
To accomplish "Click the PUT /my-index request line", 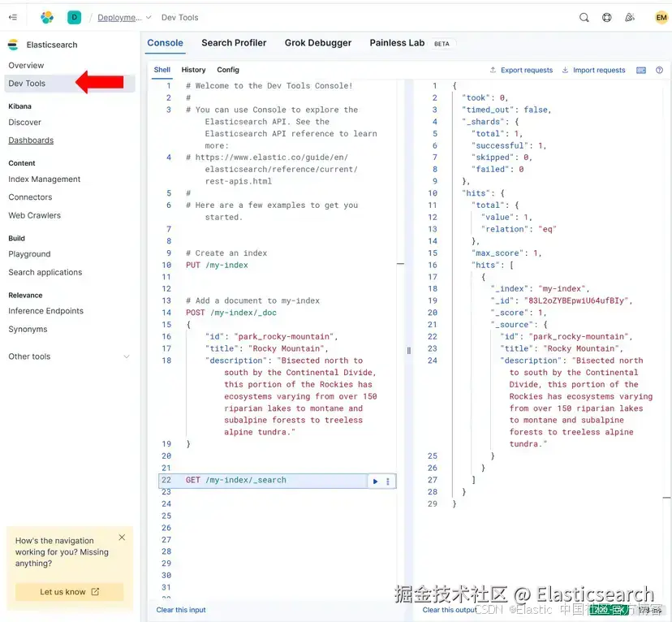I will coord(217,265).
